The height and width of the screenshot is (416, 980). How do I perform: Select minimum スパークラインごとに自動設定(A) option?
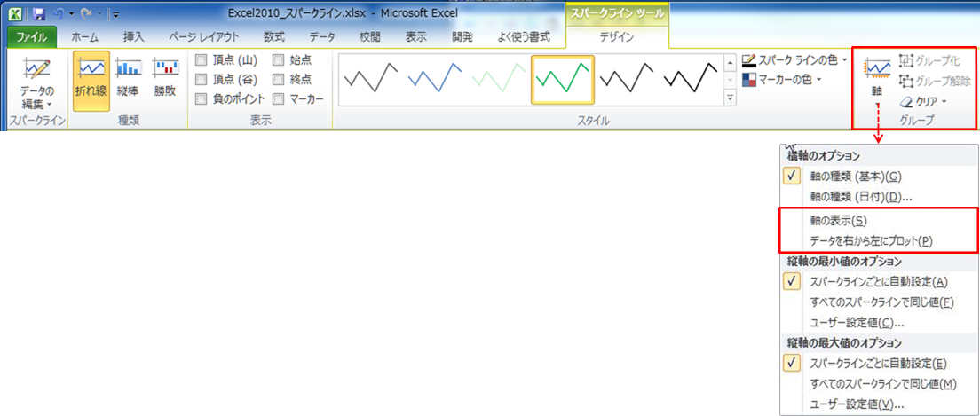tap(878, 282)
